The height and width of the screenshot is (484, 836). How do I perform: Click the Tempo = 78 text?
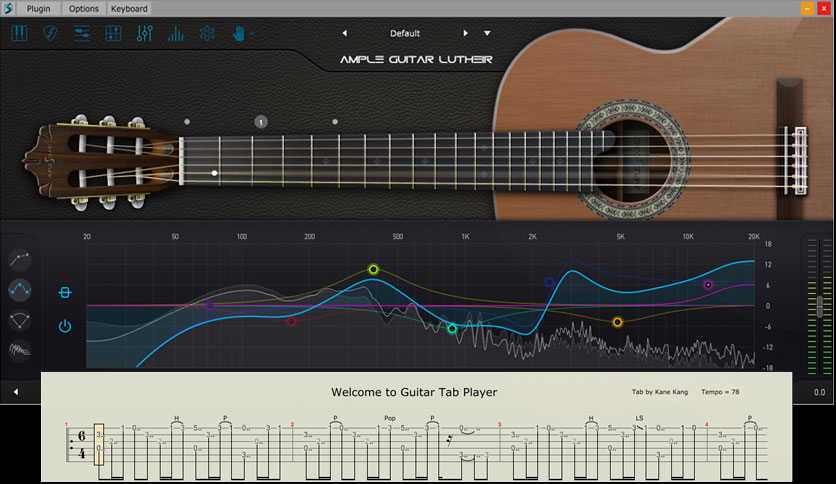pos(720,392)
